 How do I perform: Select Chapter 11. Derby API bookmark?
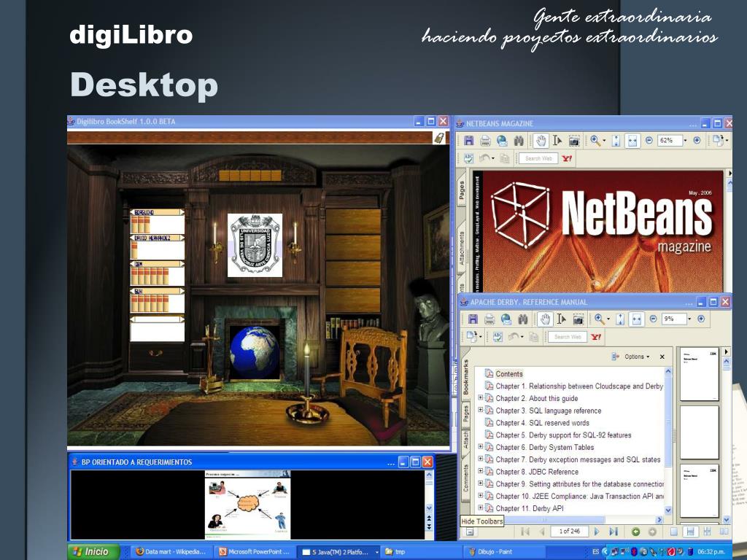coord(530,508)
